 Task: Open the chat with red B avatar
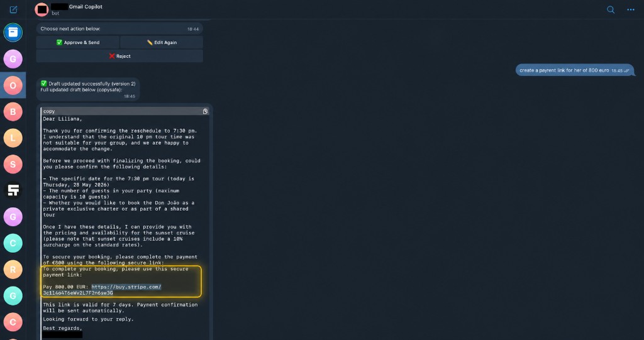(x=13, y=112)
